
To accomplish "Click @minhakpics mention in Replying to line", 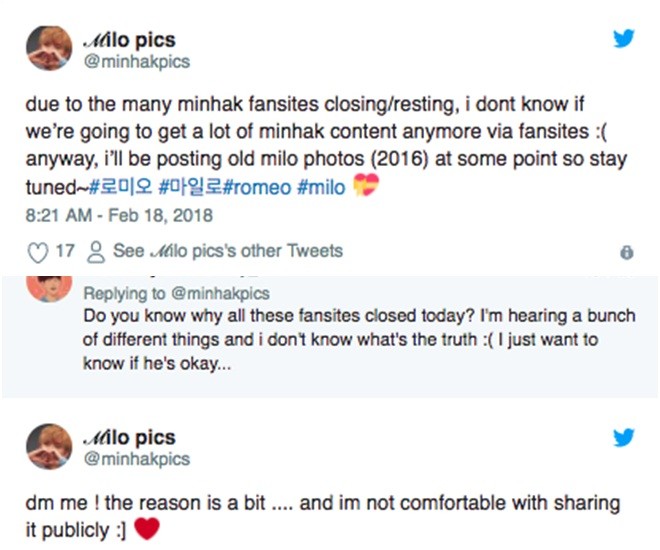I will pos(214,294).
